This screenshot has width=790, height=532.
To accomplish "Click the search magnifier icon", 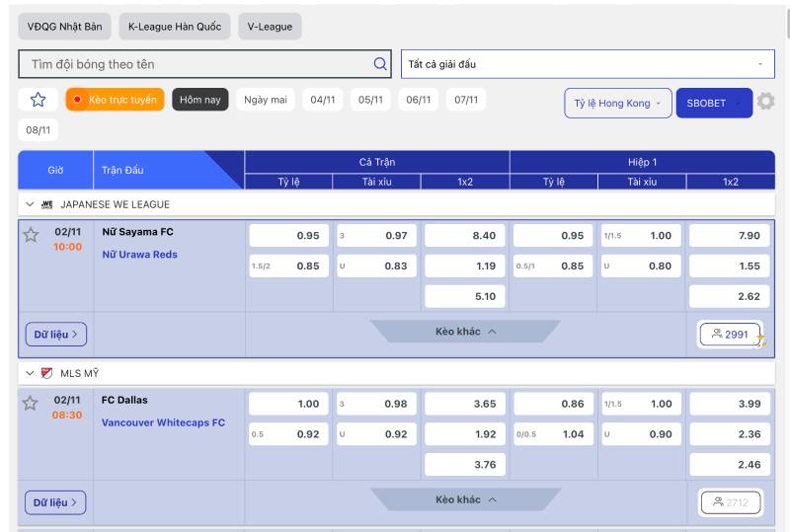I will click(x=380, y=63).
